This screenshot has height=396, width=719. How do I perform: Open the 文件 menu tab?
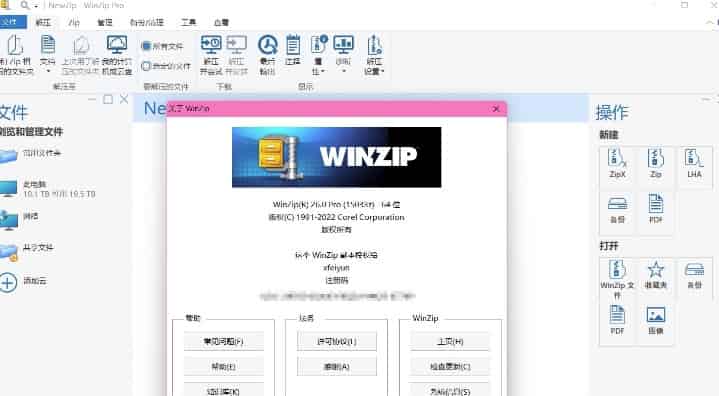click(11, 22)
